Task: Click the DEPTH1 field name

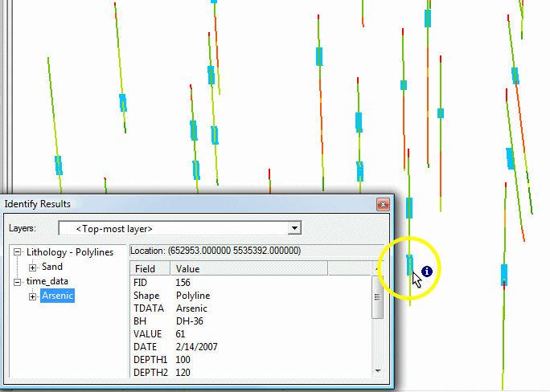Action: [150, 360]
